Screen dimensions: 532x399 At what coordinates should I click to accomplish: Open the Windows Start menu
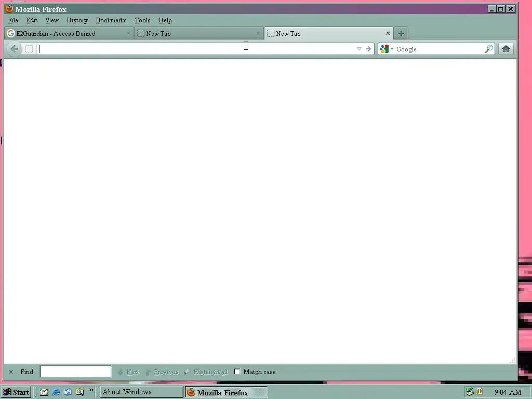pos(16,392)
